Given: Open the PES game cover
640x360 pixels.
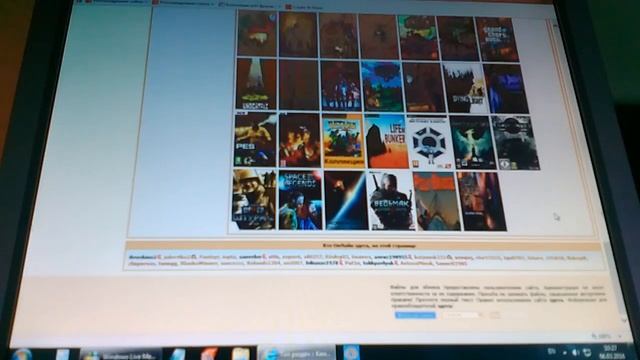Looking at the screenshot, I should pyautogui.click(x=255, y=140).
